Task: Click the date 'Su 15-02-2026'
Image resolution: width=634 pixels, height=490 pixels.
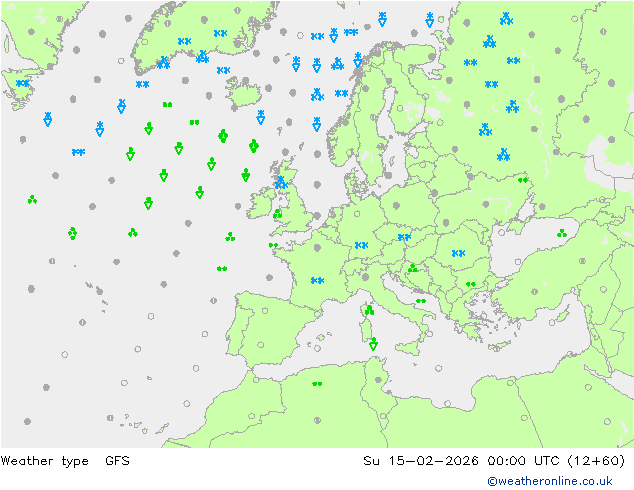Action: click(421, 460)
